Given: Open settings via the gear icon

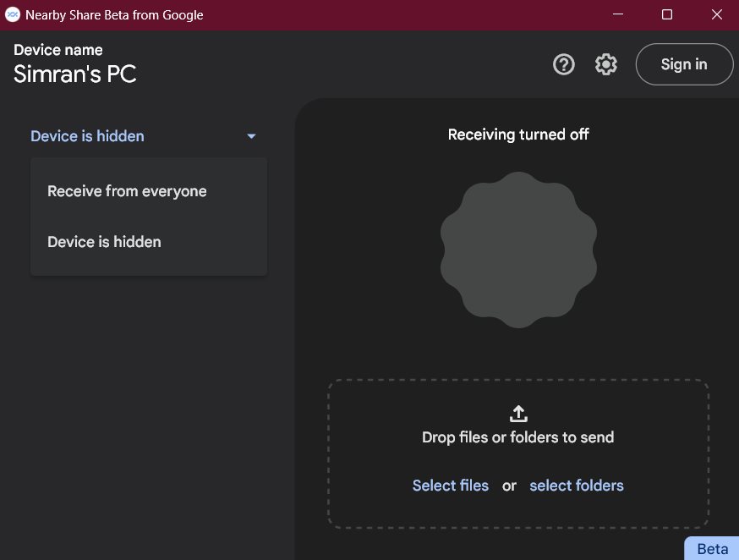Looking at the screenshot, I should coord(605,64).
